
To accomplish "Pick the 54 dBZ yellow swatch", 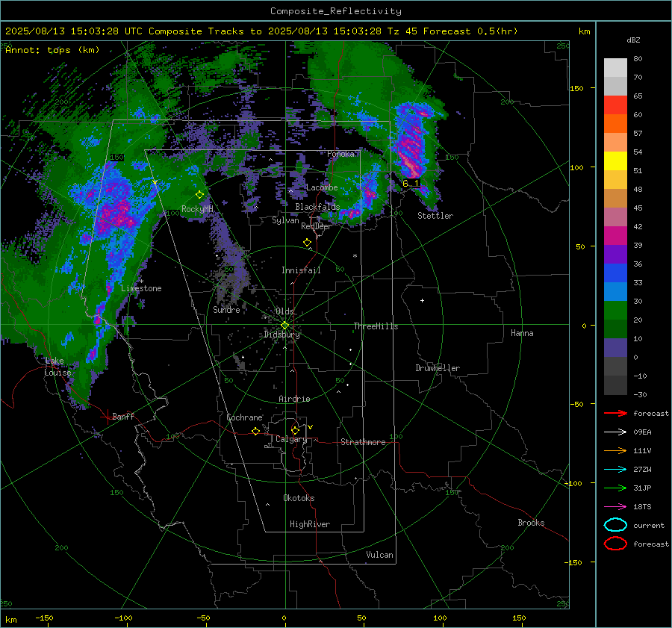I will click(615, 161).
